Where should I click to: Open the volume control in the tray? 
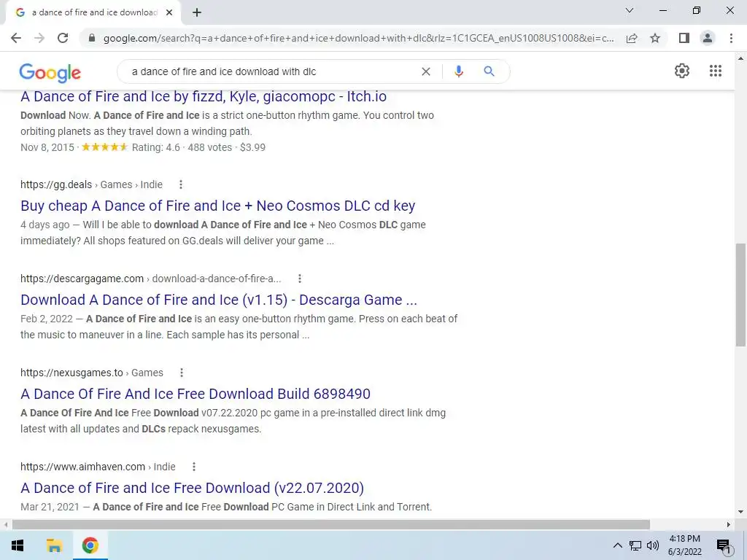(653, 545)
